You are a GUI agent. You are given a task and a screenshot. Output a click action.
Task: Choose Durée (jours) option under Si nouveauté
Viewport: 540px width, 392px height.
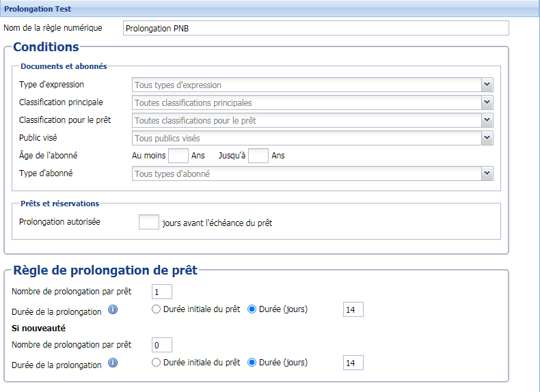tap(252, 363)
